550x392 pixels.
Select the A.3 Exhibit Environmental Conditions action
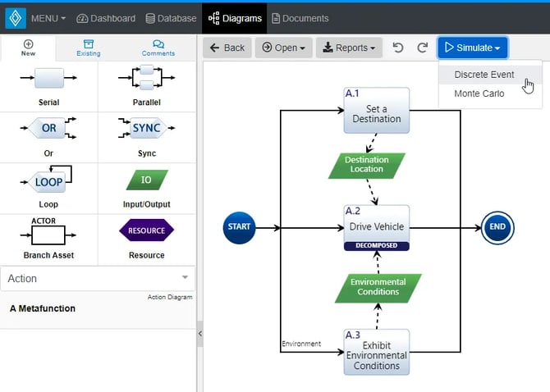pyautogui.click(x=376, y=352)
